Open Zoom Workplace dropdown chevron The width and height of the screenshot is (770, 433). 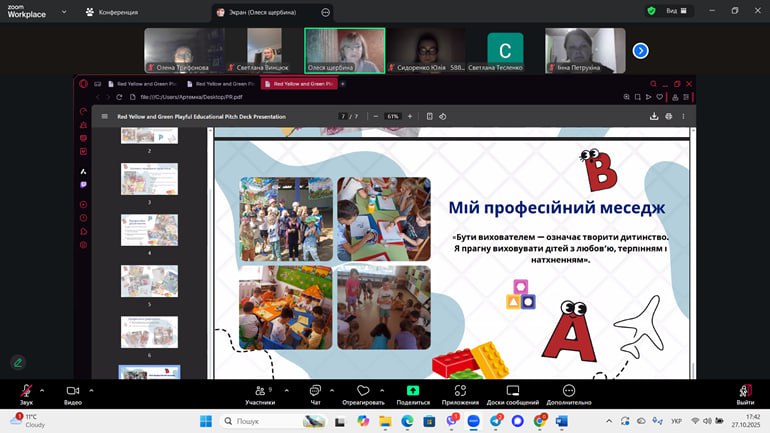click(64, 12)
